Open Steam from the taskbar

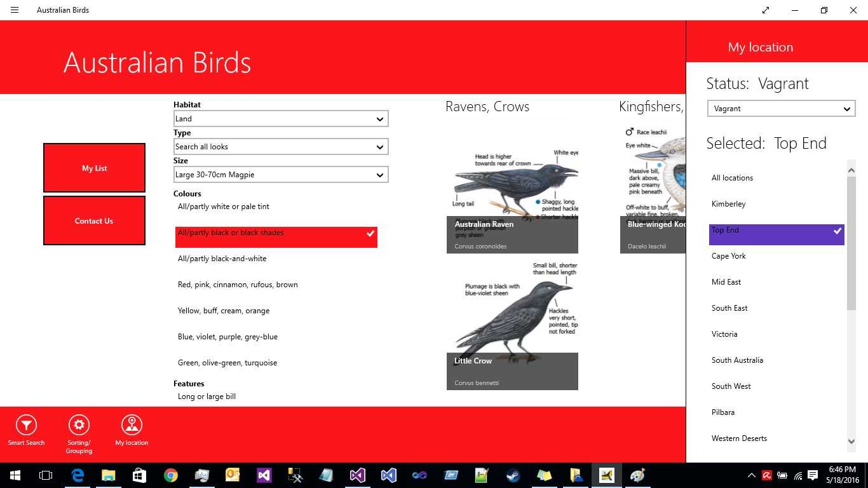click(x=513, y=475)
